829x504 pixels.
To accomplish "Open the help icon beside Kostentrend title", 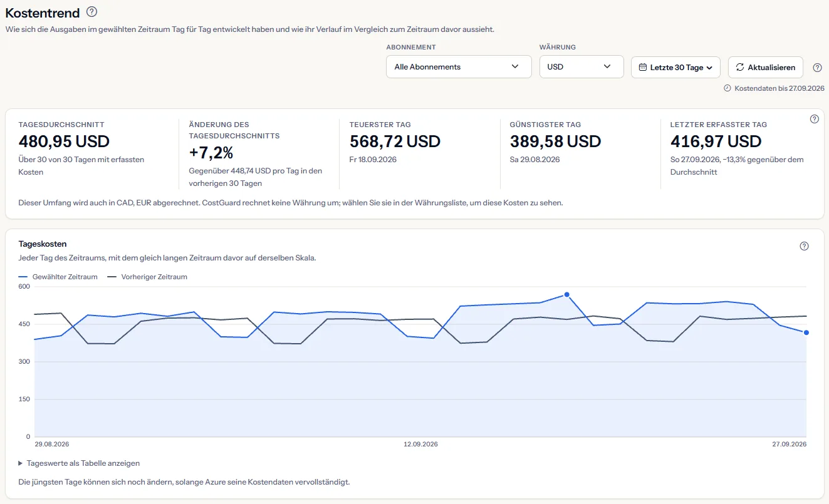I will click(x=91, y=12).
